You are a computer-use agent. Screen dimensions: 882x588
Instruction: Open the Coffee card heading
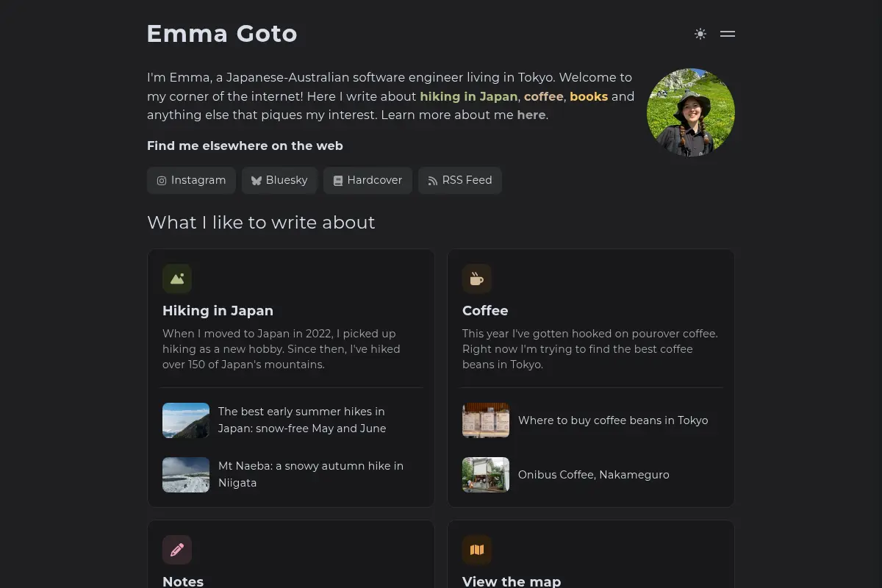(x=485, y=310)
